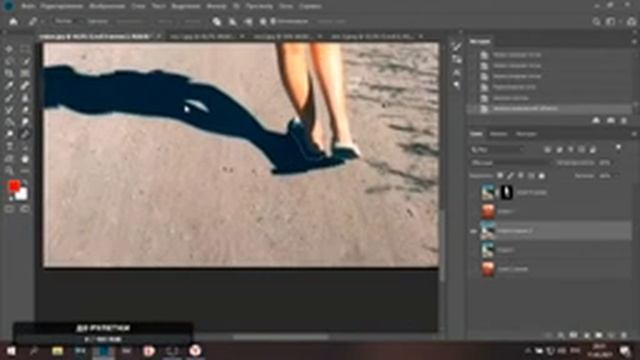
Task: Select the Brush tool
Action: pyautogui.click(x=9, y=98)
